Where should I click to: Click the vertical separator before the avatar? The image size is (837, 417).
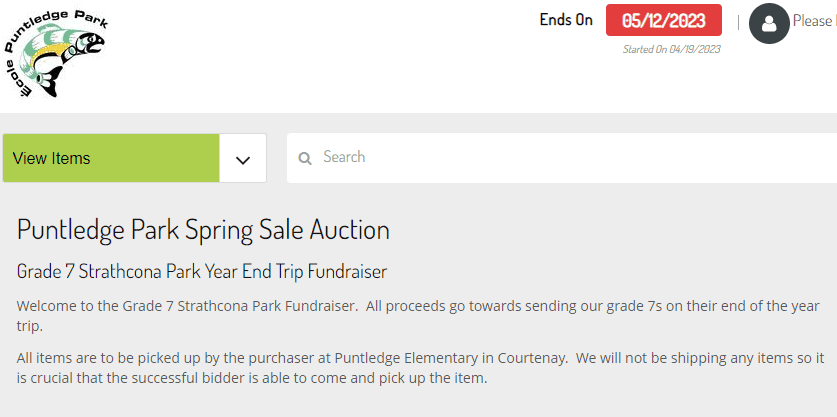[738, 22]
